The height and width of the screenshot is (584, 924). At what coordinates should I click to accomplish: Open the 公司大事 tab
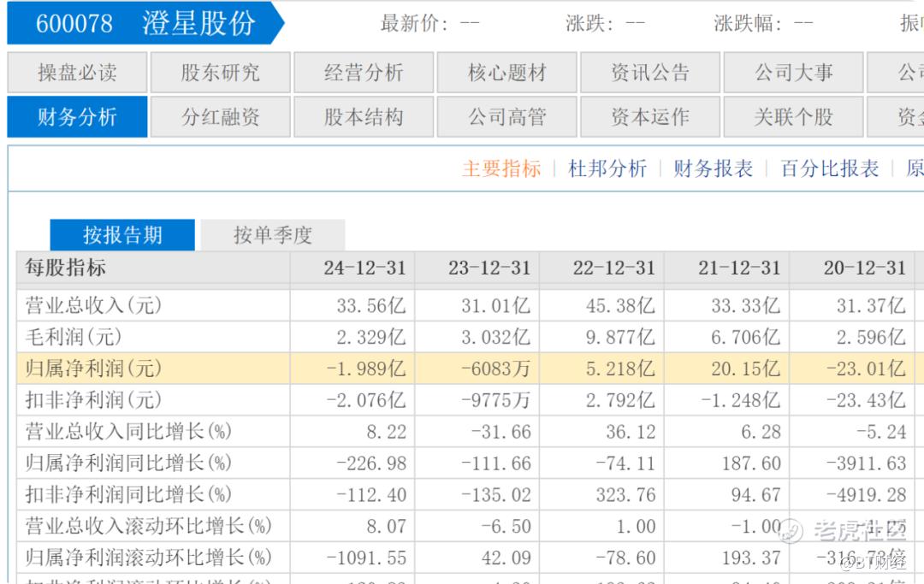(x=793, y=73)
